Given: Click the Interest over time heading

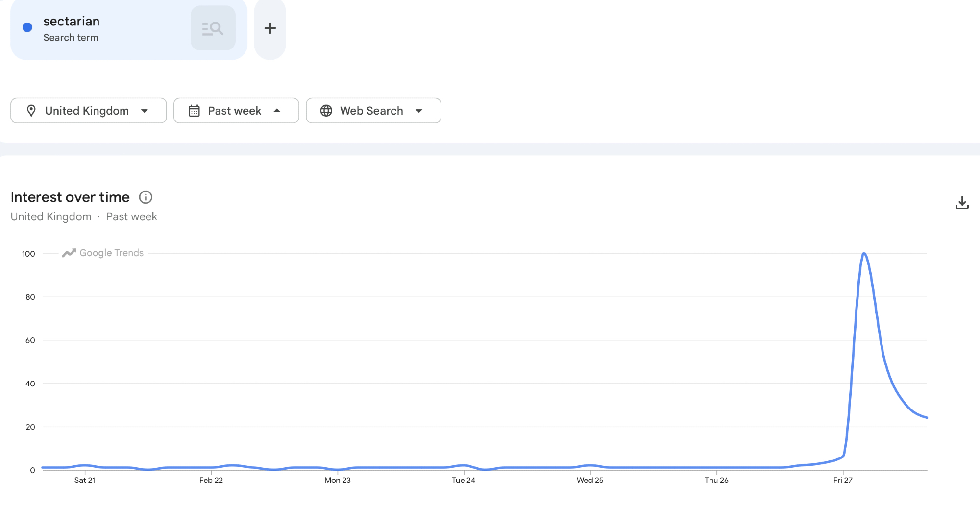Looking at the screenshot, I should click(x=70, y=197).
